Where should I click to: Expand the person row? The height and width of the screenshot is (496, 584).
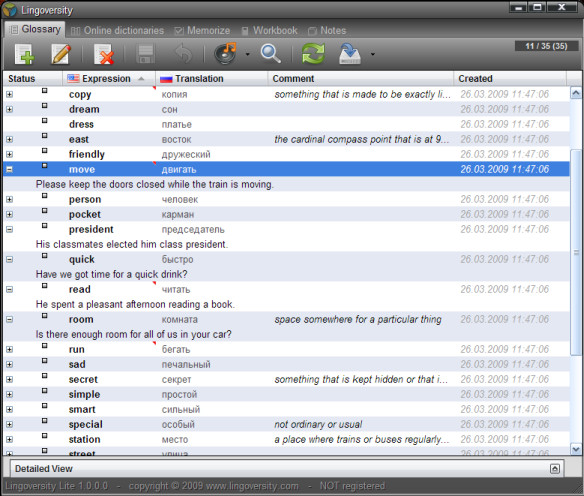(x=9, y=200)
